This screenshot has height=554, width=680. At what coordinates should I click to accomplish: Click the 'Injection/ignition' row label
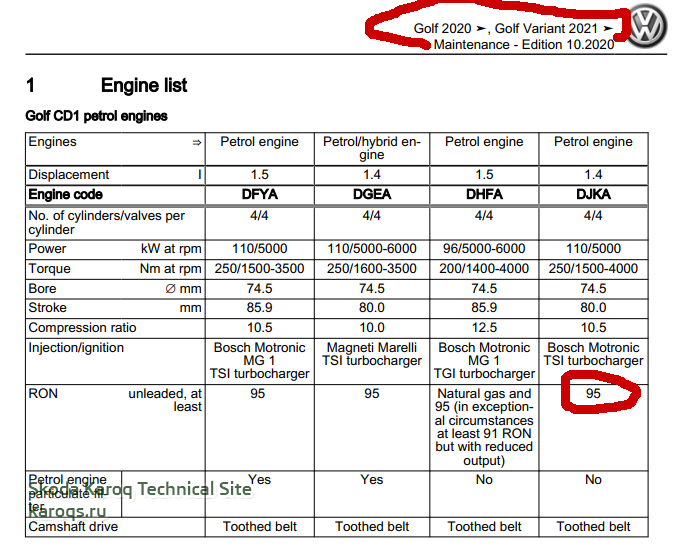point(76,348)
